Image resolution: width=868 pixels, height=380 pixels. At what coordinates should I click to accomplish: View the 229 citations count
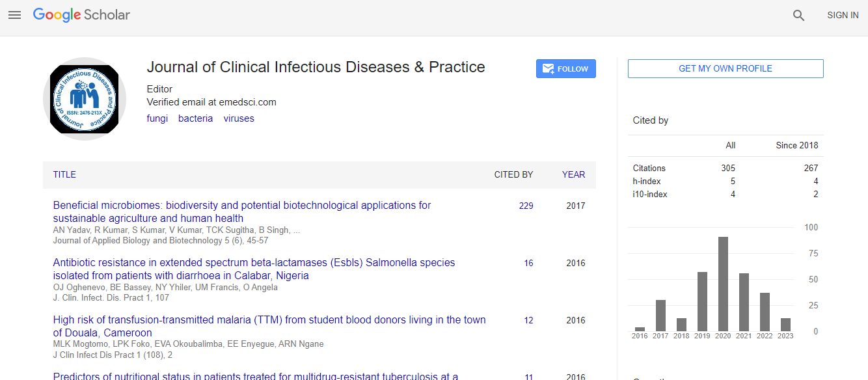pos(526,206)
